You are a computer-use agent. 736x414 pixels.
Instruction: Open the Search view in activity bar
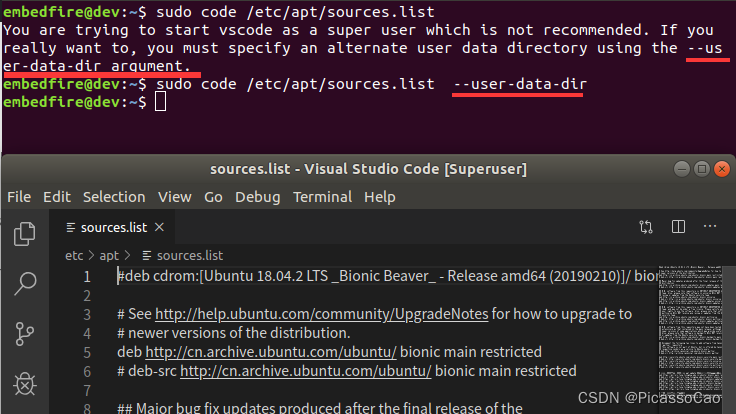pos(24,284)
